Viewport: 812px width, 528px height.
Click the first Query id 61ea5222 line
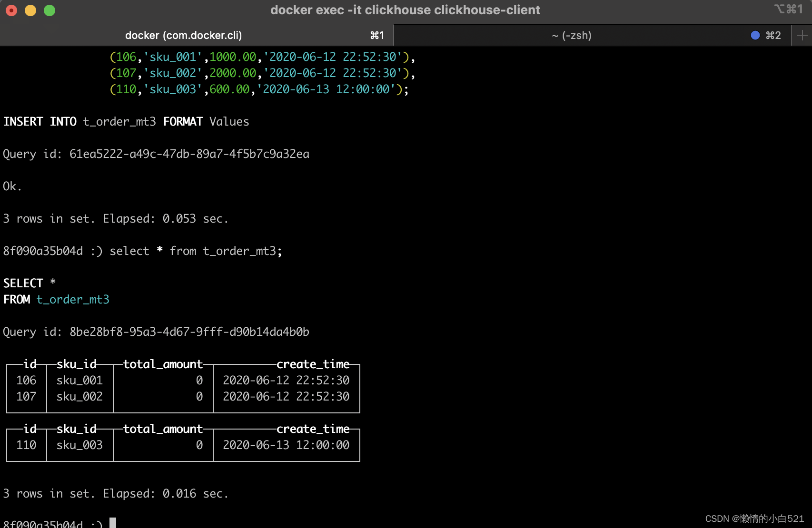[156, 154]
